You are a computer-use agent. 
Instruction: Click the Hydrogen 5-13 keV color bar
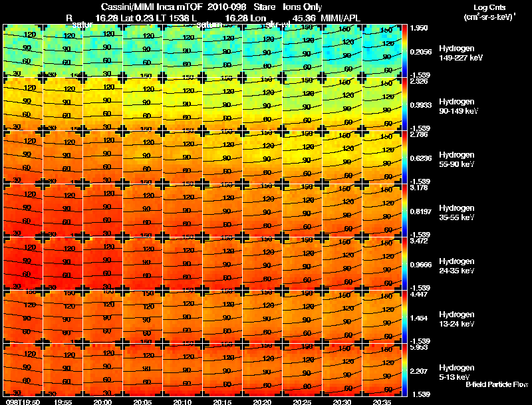404,370
